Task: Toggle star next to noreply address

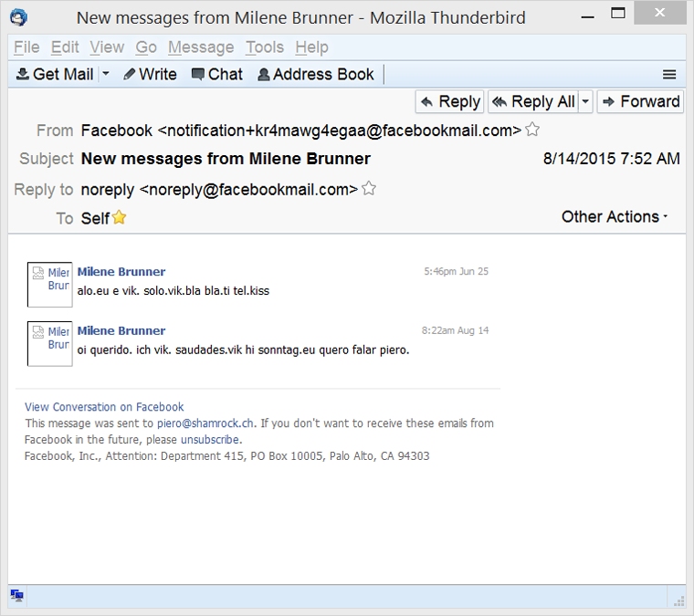Action: (369, 189)
